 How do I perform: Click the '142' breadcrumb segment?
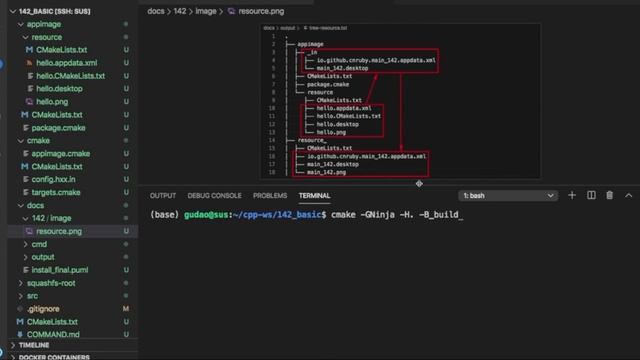tap(180, 11)
